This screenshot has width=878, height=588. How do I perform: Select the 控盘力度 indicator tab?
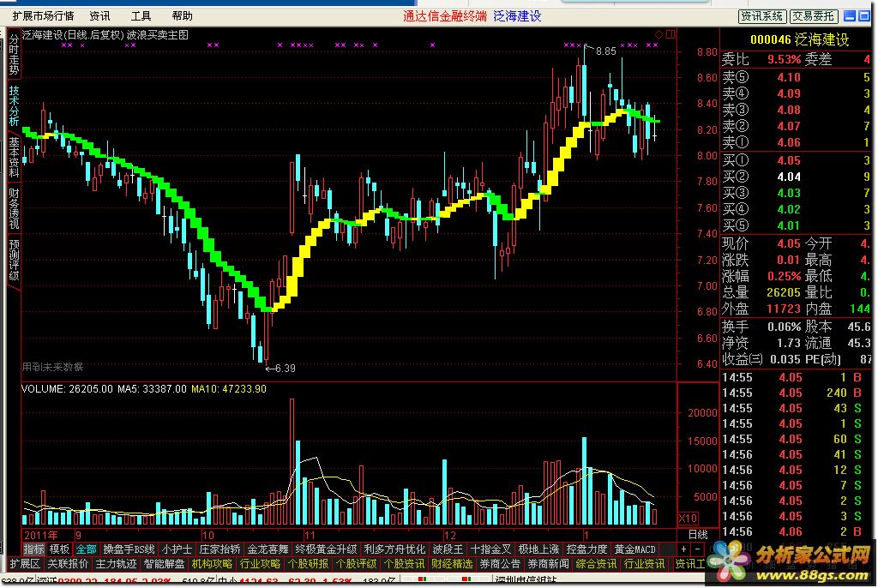tap(586, 549)
